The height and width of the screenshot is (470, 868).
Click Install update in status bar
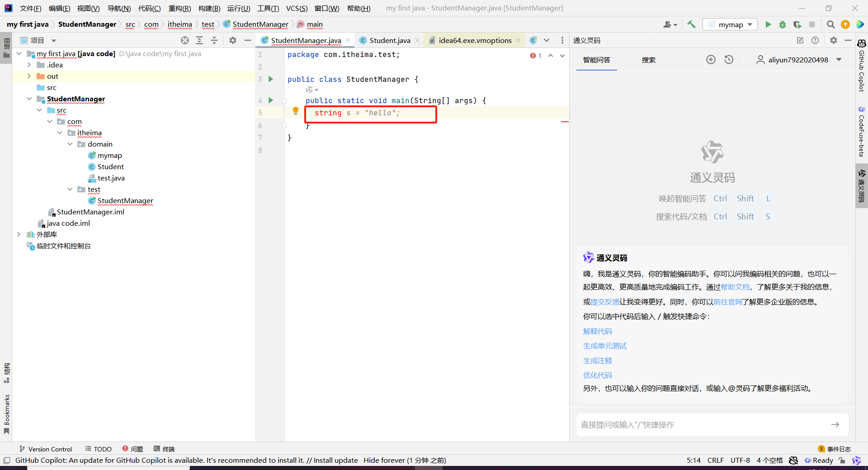pyautogui.click(x=335, y=461)
